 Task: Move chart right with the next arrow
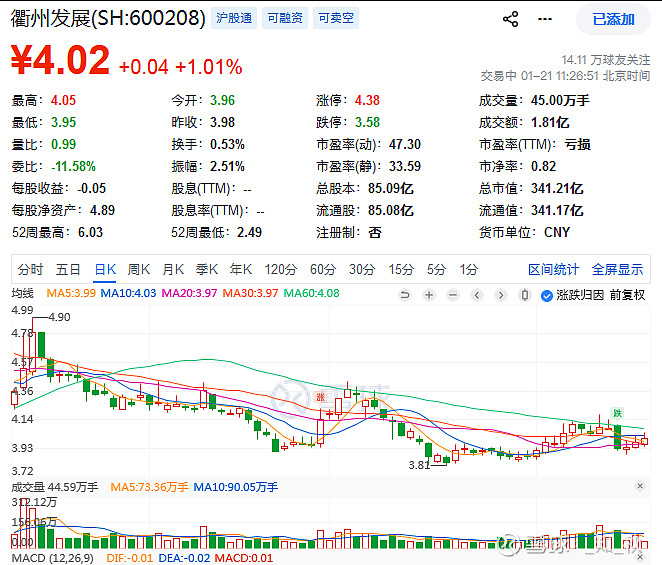(x=501, y=295)
